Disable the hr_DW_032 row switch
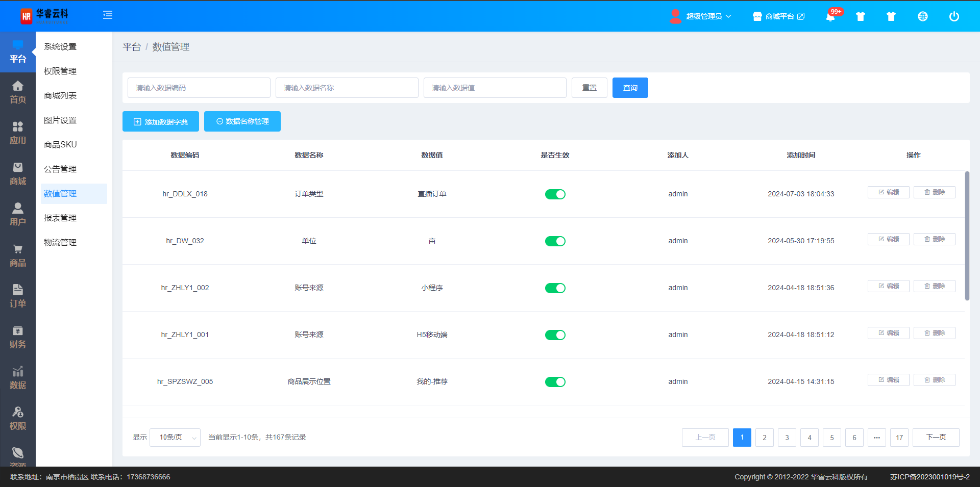This screenshot has height=487, width=980. (555, 241)
